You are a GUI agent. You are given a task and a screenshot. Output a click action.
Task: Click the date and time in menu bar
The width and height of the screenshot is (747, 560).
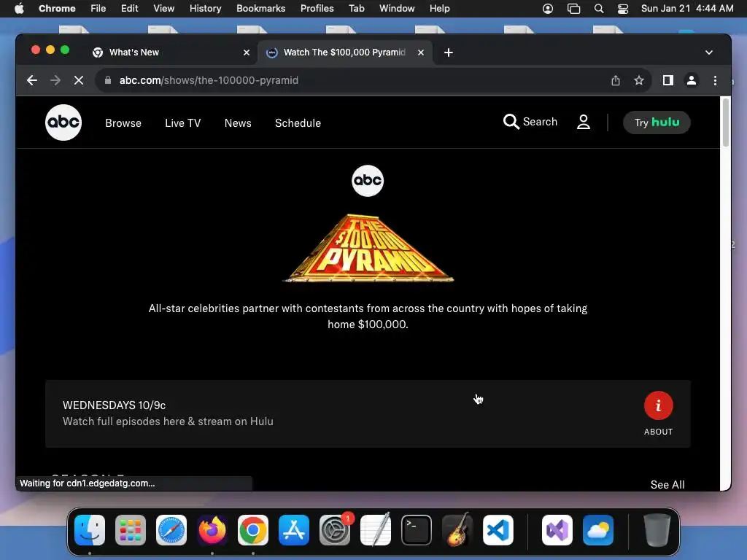click(687, 8)
